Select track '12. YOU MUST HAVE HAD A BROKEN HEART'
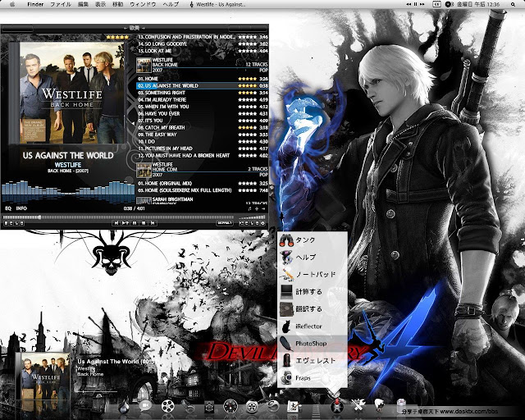Viewport: 525px width, 420px height. (x=203, y=155)
